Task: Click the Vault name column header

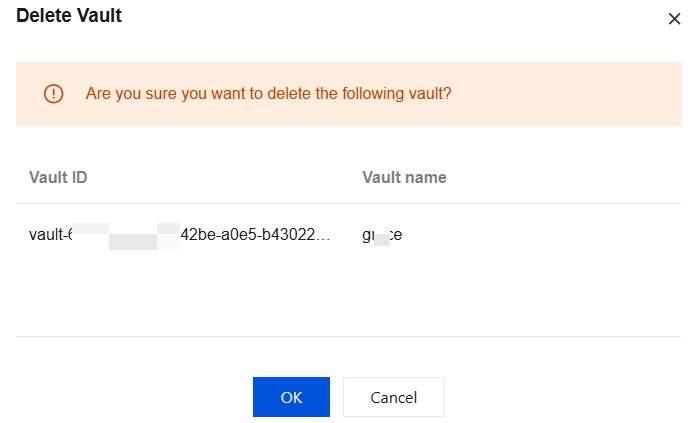Action: point(404,177)
